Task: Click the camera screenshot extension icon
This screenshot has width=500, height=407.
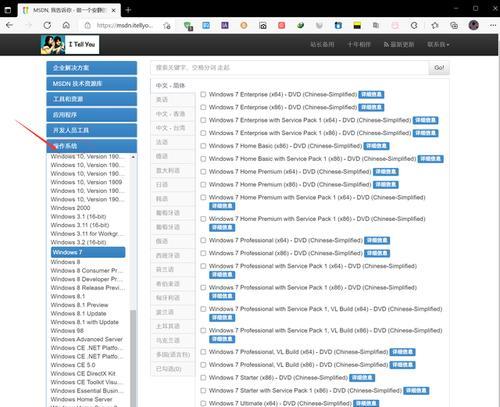Action: coord(263,25)
